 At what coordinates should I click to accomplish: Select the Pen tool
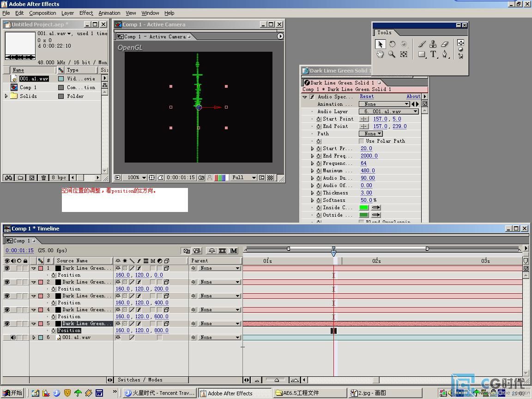[x=445, y=54]
